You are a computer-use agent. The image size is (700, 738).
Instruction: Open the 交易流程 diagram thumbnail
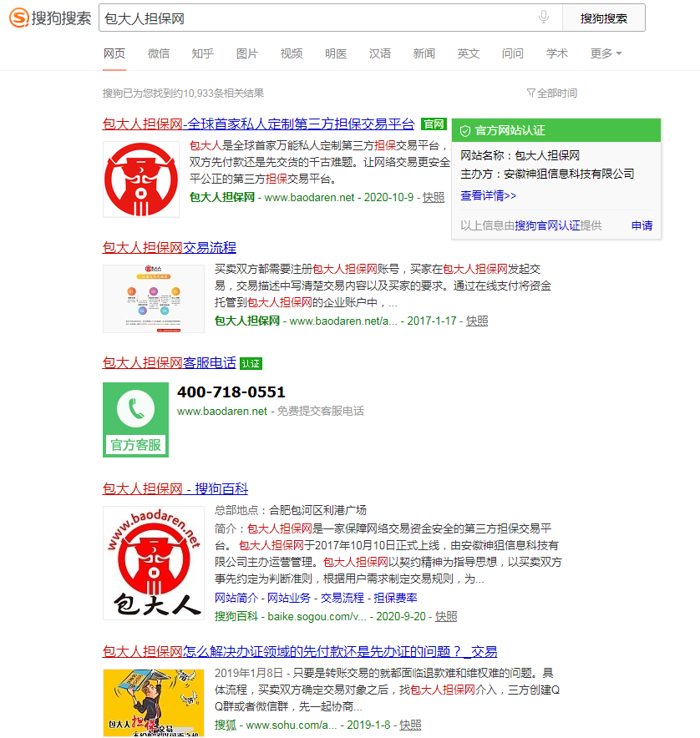pyautogui.click(x=153, y=299)
